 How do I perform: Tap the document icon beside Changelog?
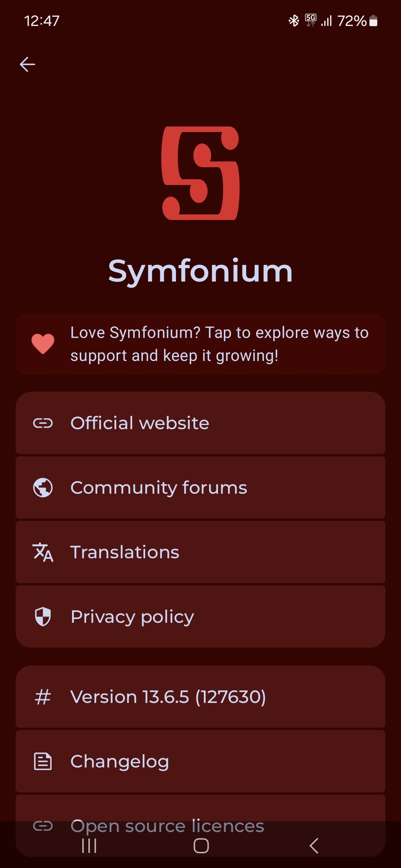(x=43, y=762)
